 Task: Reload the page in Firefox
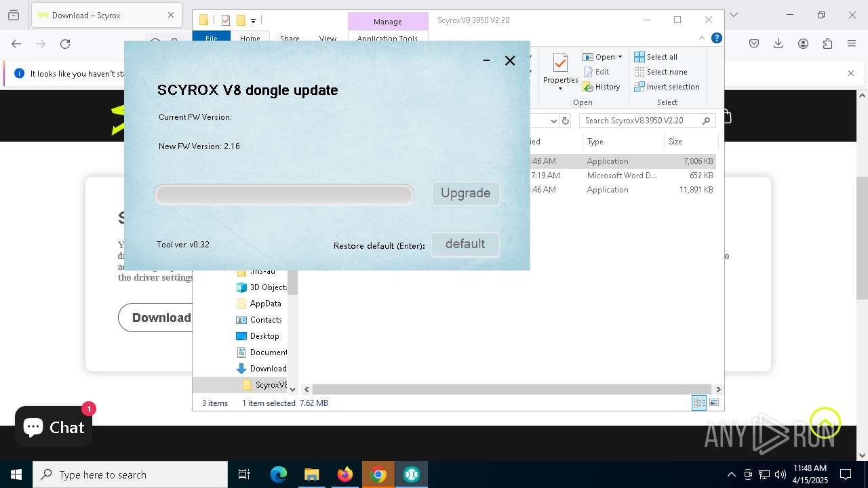click(65, 44)
